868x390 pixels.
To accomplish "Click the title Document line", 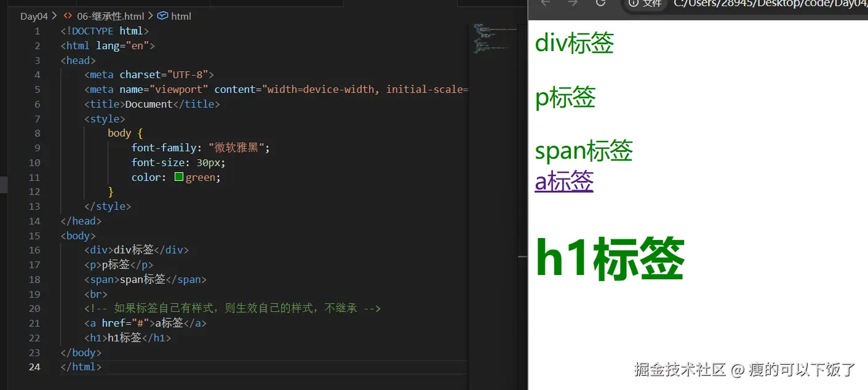I will tap(152, 104).
